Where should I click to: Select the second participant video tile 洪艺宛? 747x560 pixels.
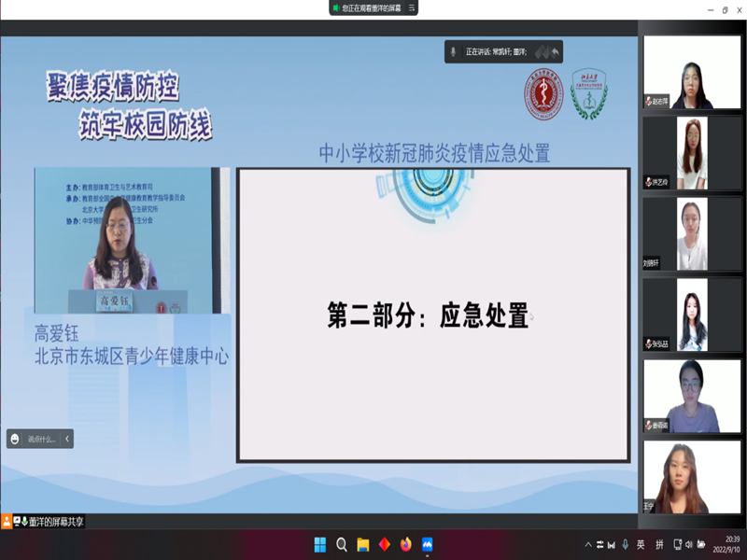pos(691,153)
